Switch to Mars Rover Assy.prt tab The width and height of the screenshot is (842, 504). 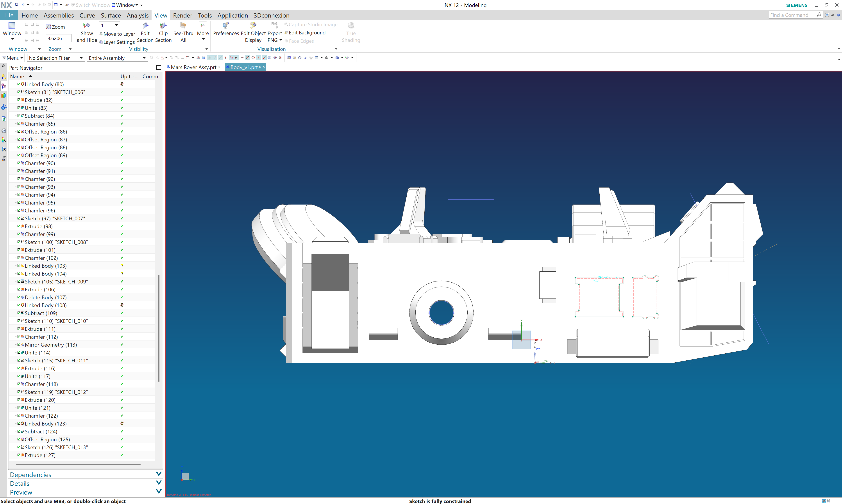pos(193,67)
